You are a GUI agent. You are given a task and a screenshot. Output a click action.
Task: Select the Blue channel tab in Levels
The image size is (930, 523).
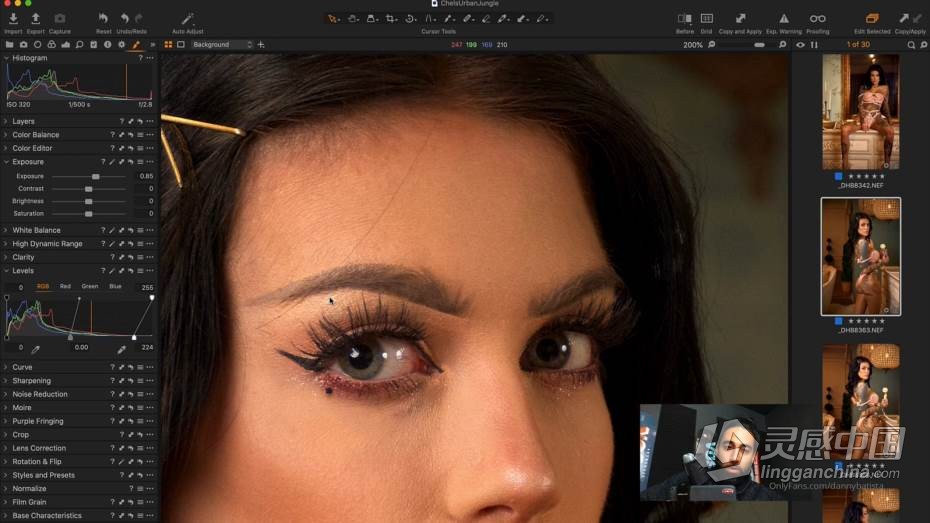click(x=115, y=286)
